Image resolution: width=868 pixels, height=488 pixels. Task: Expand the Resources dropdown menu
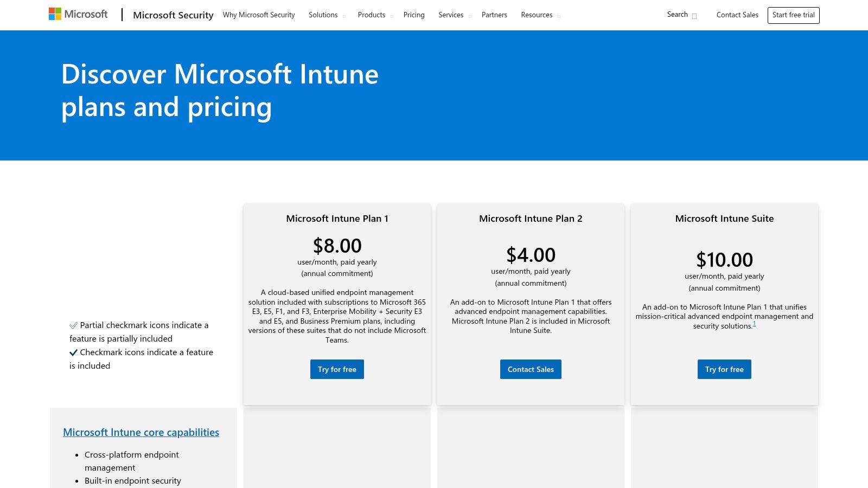tap(540, 15)
